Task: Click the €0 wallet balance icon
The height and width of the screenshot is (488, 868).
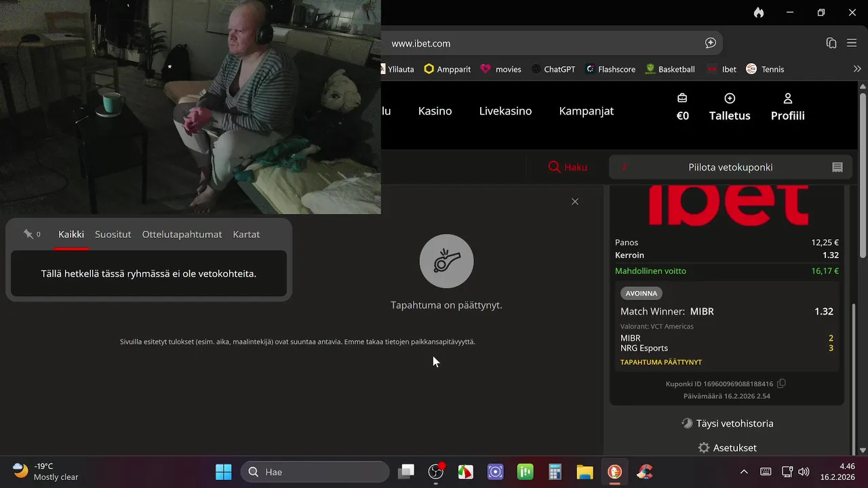Action: [x=682, y=98]
